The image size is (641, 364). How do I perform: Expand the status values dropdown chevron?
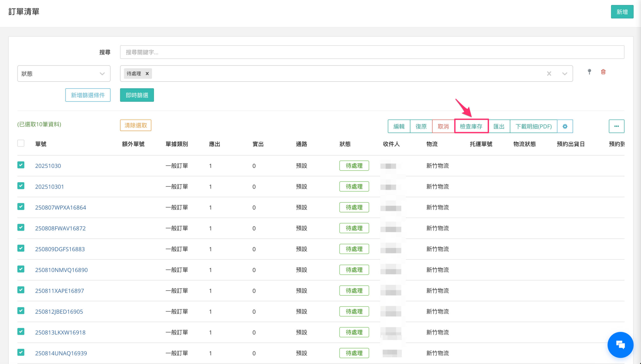pos(565,74)
